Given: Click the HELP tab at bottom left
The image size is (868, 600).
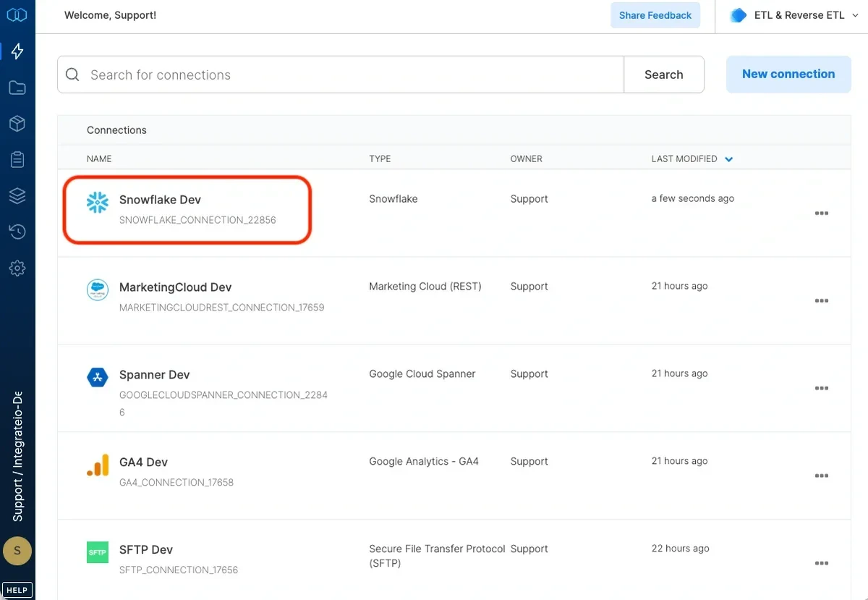Looking at the screenshot, I should 17,589.
